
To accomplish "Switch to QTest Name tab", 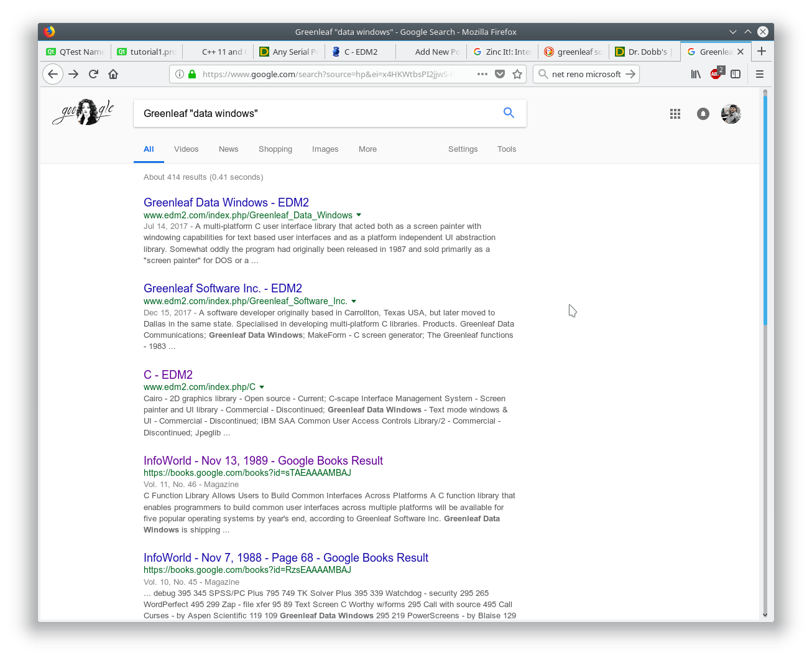I will (76, 52).
